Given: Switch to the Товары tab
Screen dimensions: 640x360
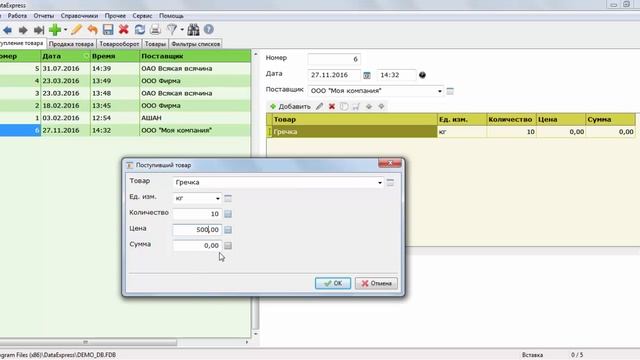Looking at the screenshot, I should coord(155,44).
